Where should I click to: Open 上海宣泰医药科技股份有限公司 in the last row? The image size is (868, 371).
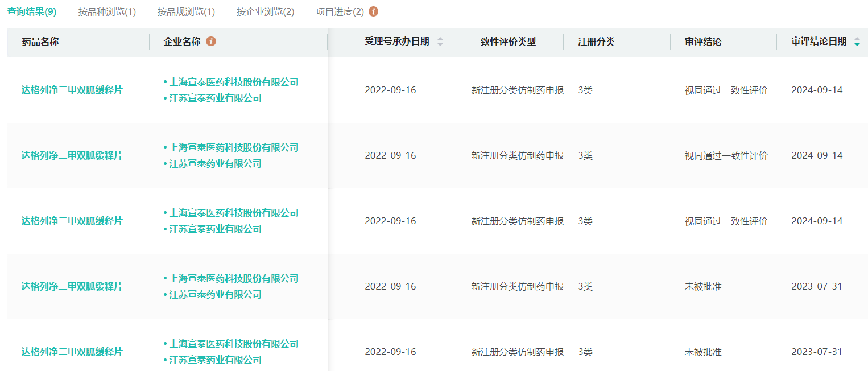pyautogui.click(x=234, y=344)
